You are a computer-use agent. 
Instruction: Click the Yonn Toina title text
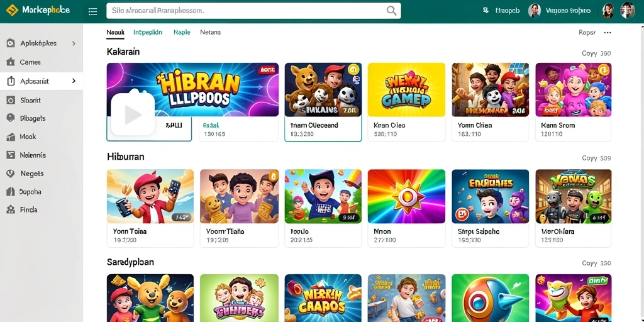click(130, 231)
